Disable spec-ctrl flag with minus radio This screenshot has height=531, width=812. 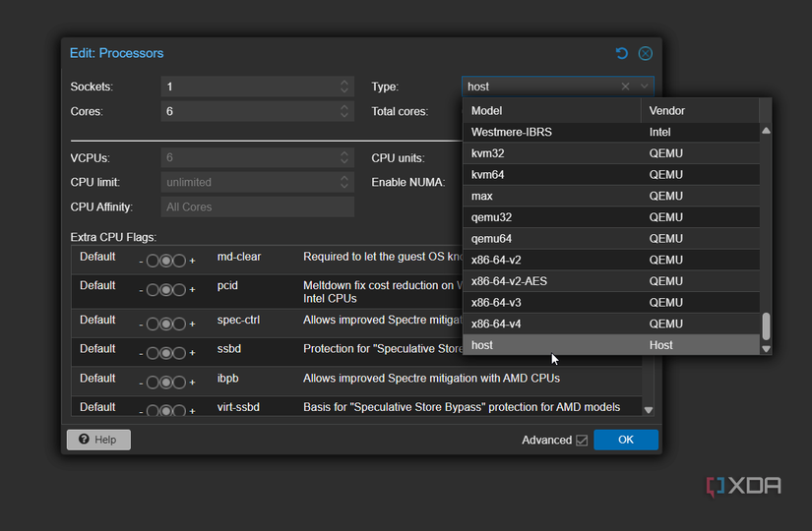pyautogui.click(x=153, y=324)
